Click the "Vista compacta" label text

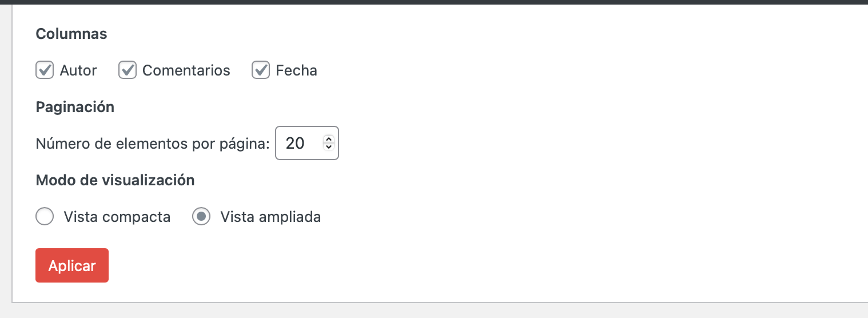(x=117, y=217)
